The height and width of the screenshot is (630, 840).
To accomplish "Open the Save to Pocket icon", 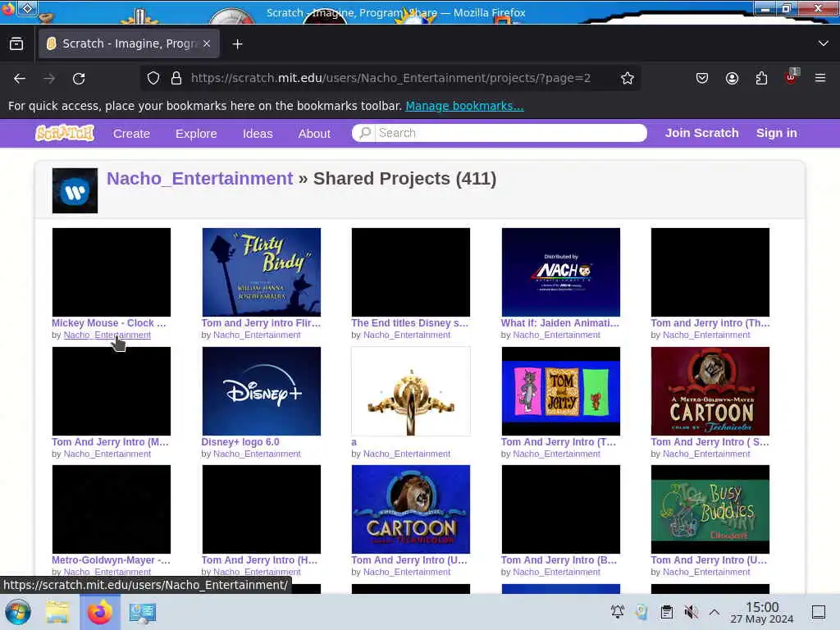I will 702,78.
